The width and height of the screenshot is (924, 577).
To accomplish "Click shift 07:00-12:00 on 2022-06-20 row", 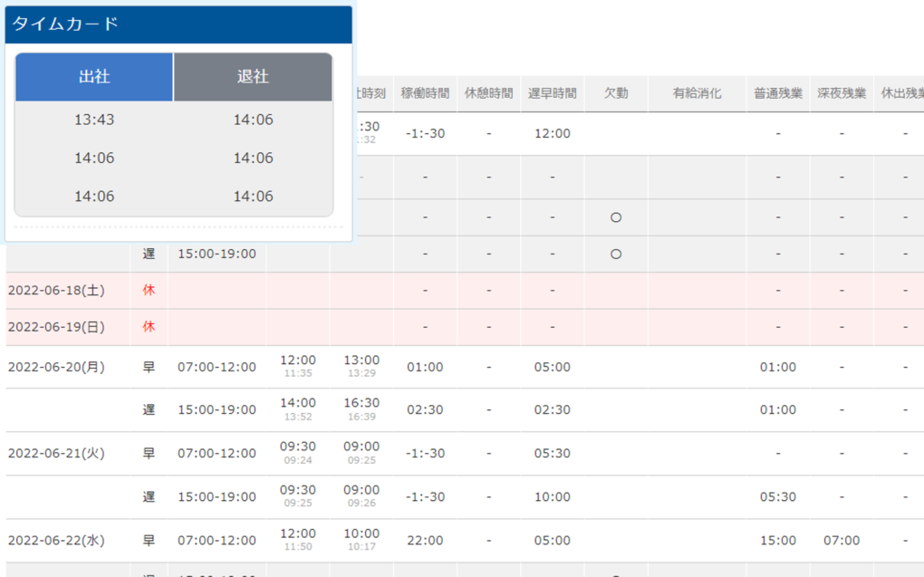I will pyautogui.click(x=217, y=367).
